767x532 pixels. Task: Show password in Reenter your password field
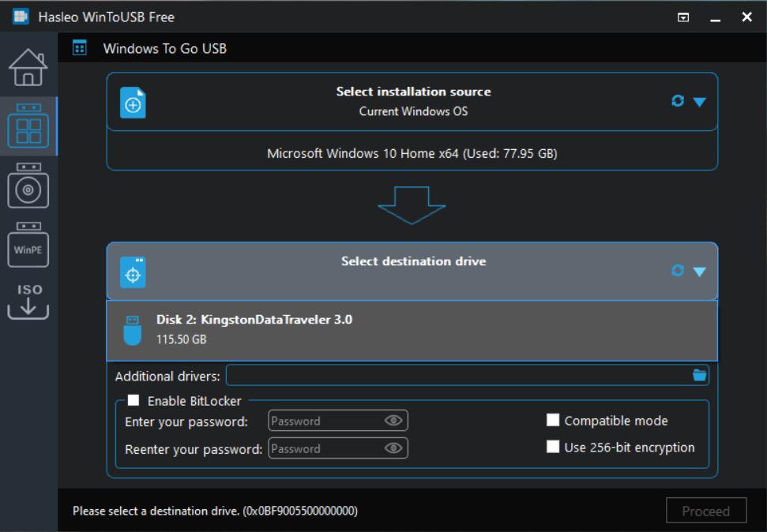[393, 448]
